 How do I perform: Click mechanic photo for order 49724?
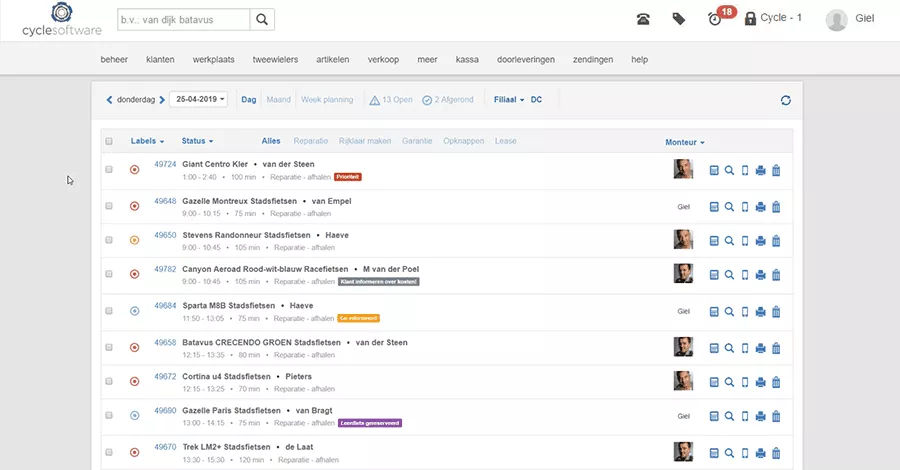tap(683, 169)
